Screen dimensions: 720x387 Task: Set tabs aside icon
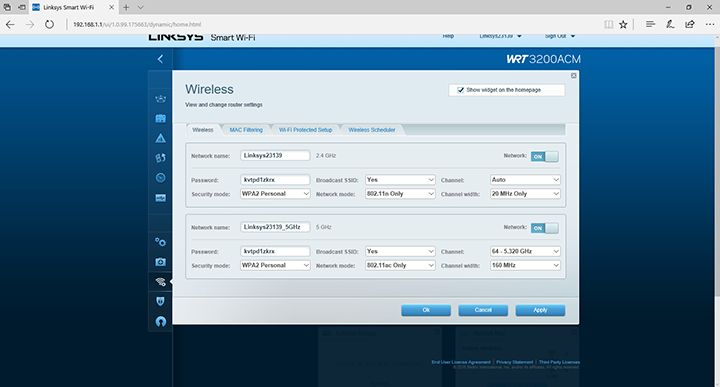(22, 7)
